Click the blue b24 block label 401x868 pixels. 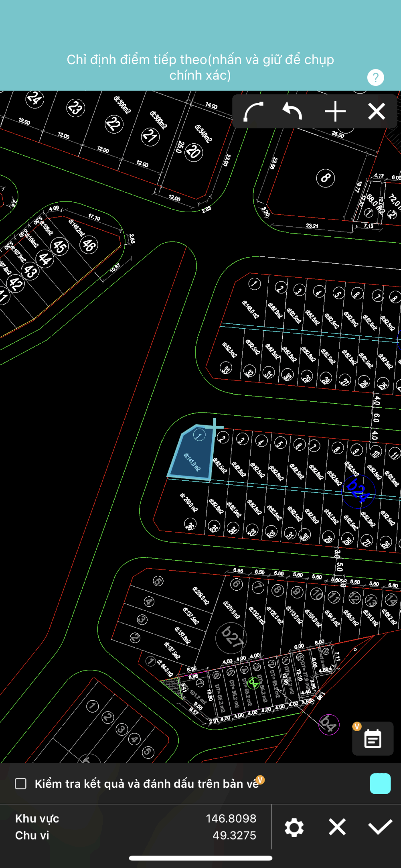358,490
